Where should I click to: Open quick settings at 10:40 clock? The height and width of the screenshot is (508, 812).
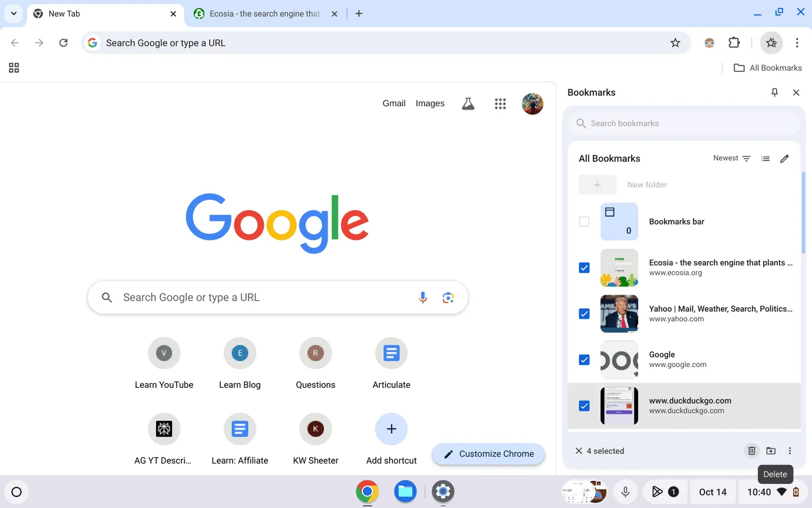pos(773,492)
